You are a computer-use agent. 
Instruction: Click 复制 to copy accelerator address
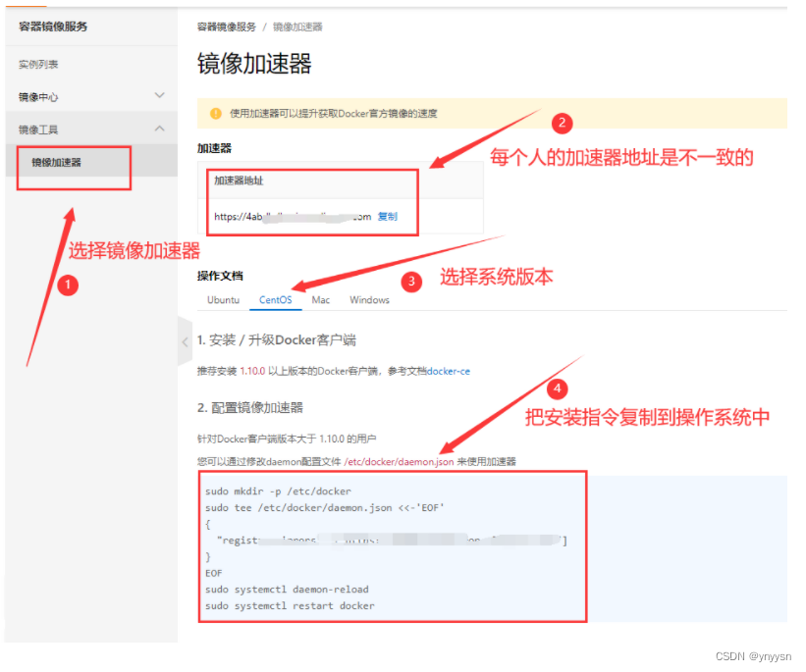point(388,216)
